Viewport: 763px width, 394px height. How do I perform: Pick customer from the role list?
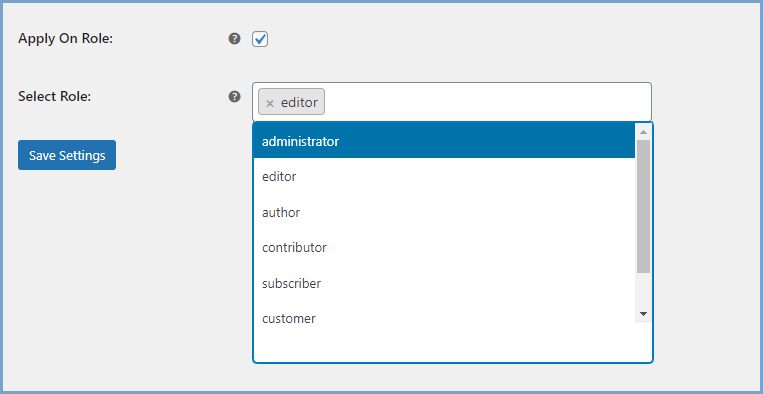(x=444, y=318)
